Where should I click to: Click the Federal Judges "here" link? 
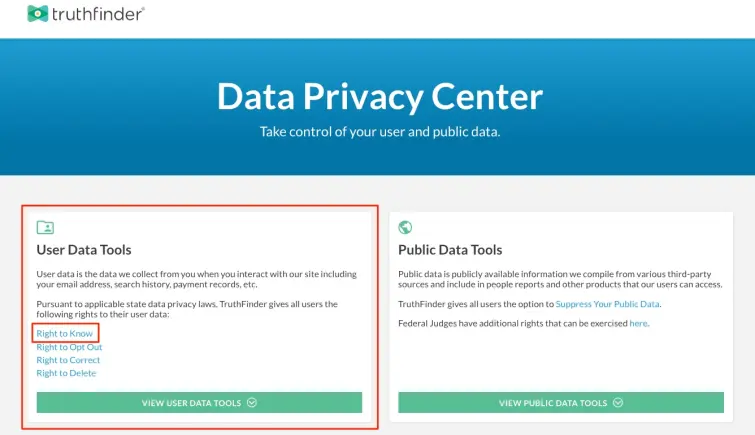coord(638,323)
